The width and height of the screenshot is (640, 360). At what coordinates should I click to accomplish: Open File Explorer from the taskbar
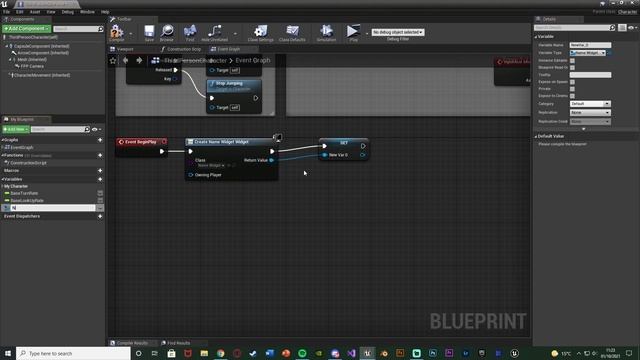204,353
